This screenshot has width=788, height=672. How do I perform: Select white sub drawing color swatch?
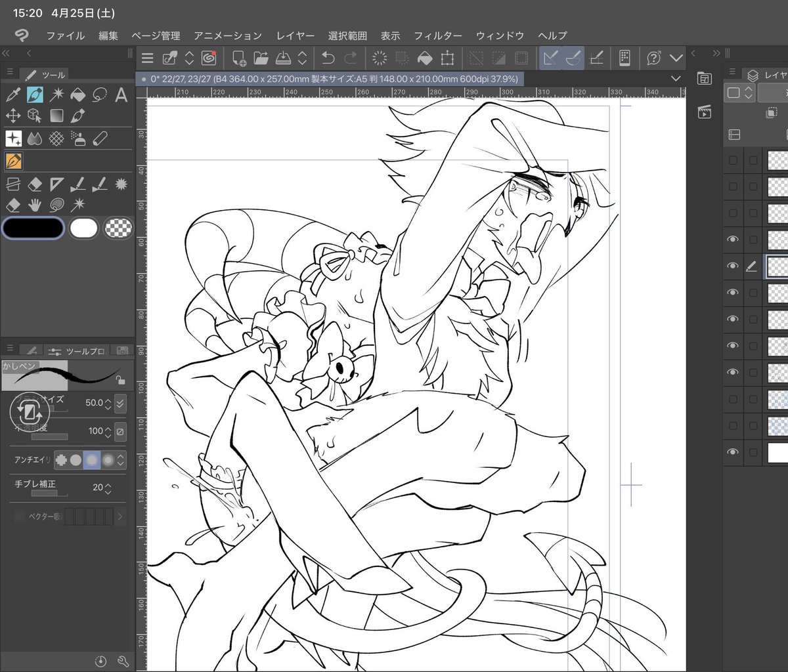point(84,228)
